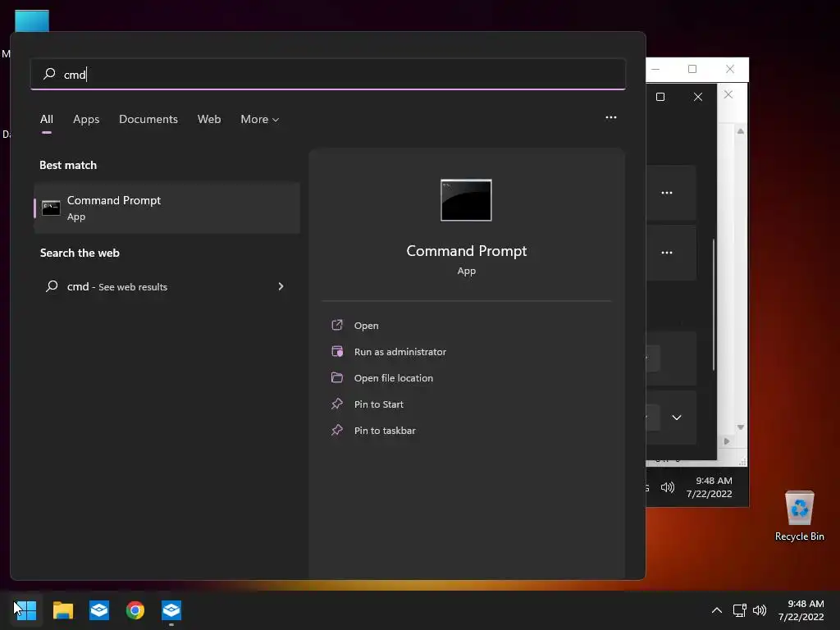
Task: Launch Google Chrome from taskbar
Action: point(135,610)
